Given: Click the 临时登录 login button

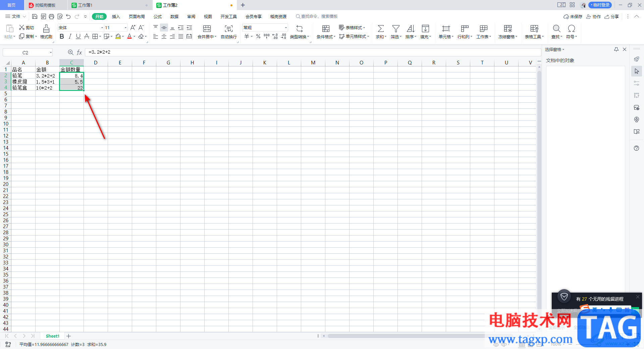Looking at the screenshot, I should coord(600,5).
